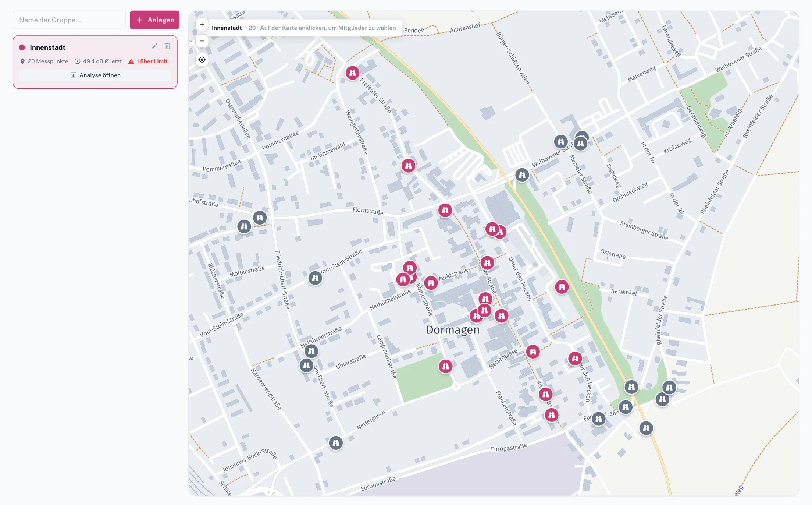The width and height of the screenshot is (812, 505).
Task: Click the Innenstadt map hint banner
Action: tap(304, 28)
